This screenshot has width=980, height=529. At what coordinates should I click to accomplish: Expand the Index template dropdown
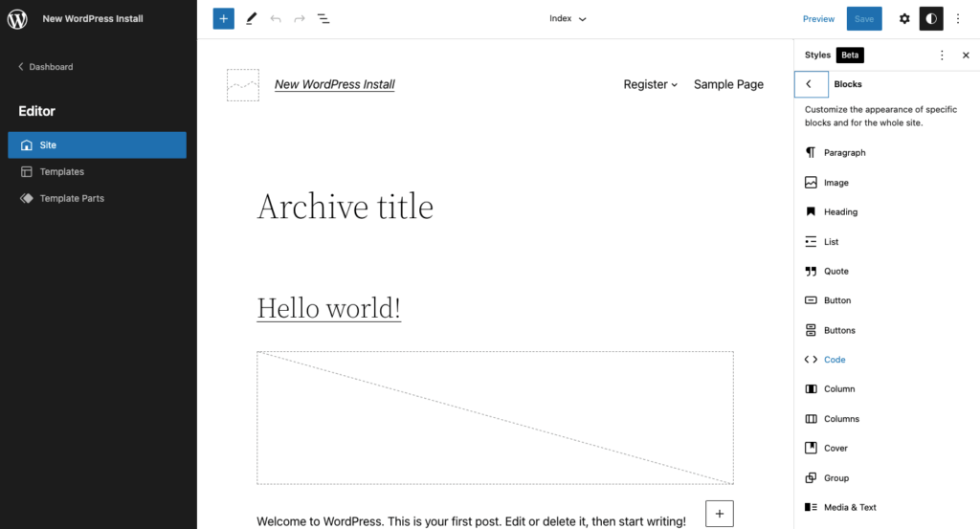pyautogui.click(x=568, y=19)
